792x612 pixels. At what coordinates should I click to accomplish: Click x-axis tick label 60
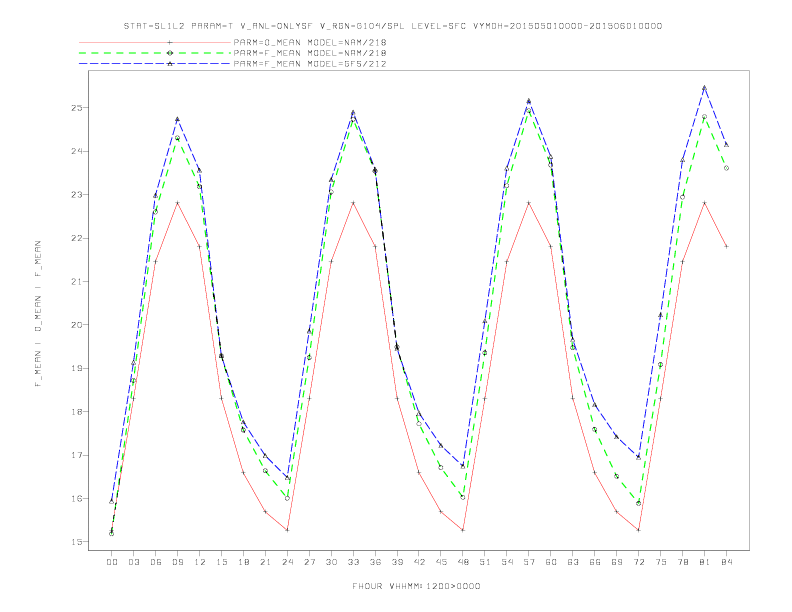click(x=551, y=562)
